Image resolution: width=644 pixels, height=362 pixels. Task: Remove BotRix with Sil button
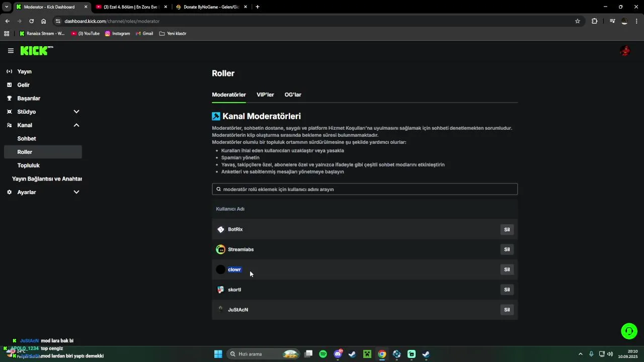coord(507,230)
